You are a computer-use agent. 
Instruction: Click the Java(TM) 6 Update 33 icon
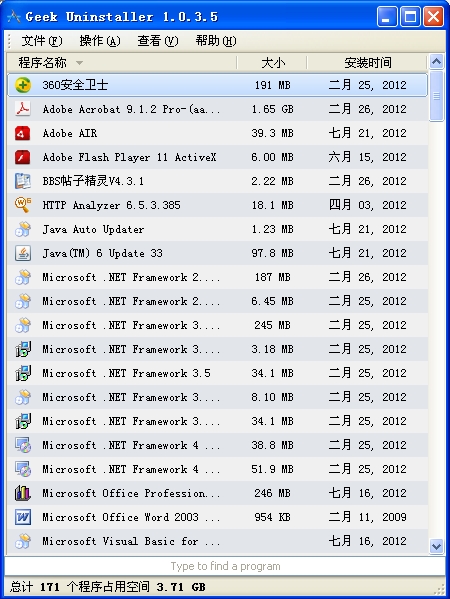[x=23, y=253]
